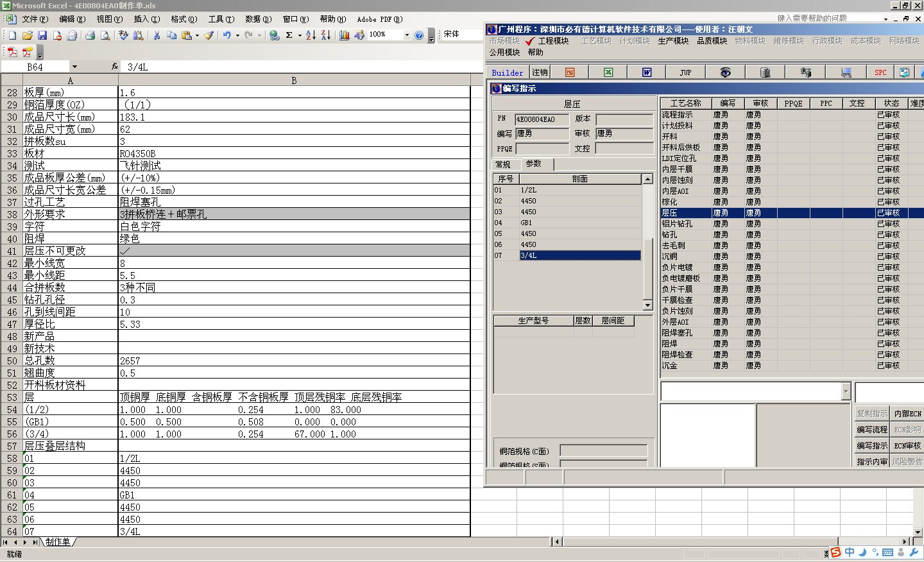
Task: Expand the Name Box dropdown arrow
Action: click(x=74, y=67)
